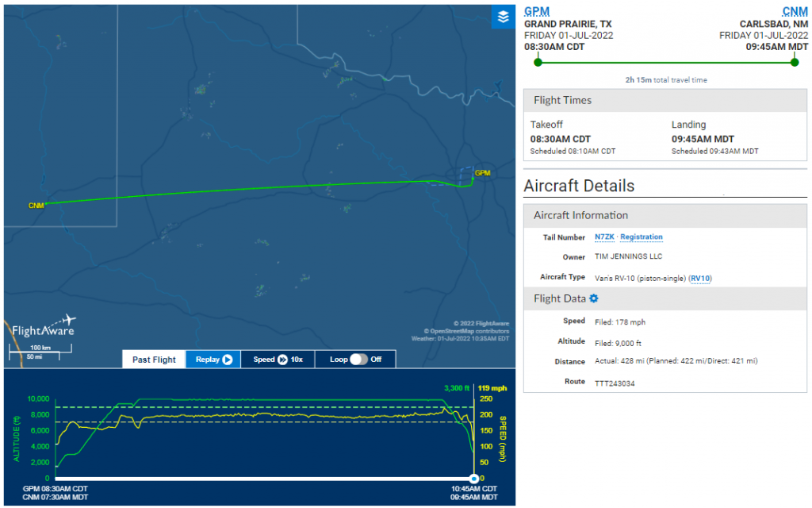This screenshot has width=812, height=508.
Task: Open the Replay tab
Action: pos(213,360)
